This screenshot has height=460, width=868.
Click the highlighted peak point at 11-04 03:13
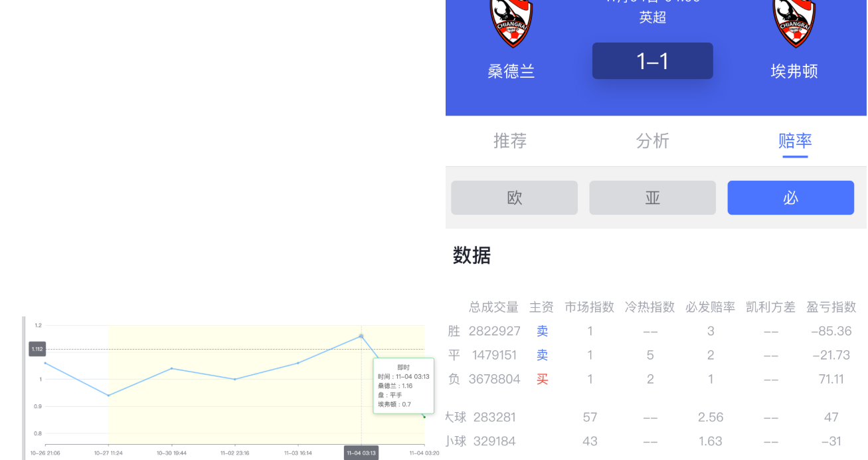pyautogui.click(x=361, y=336)
